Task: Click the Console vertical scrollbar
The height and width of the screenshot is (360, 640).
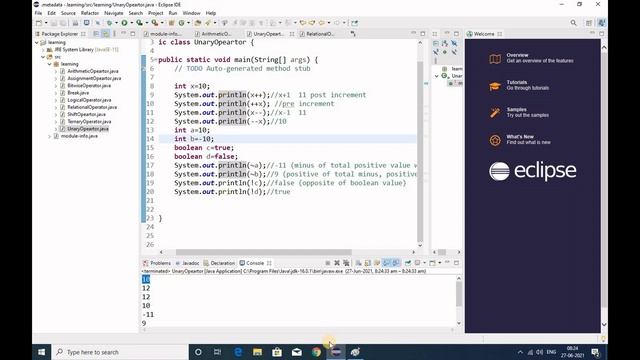Action: (459, 294)
